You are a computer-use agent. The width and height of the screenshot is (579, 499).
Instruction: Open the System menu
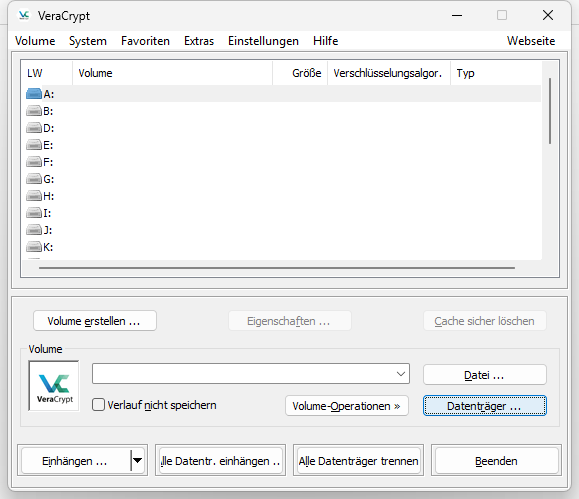(x=88, y=41)
